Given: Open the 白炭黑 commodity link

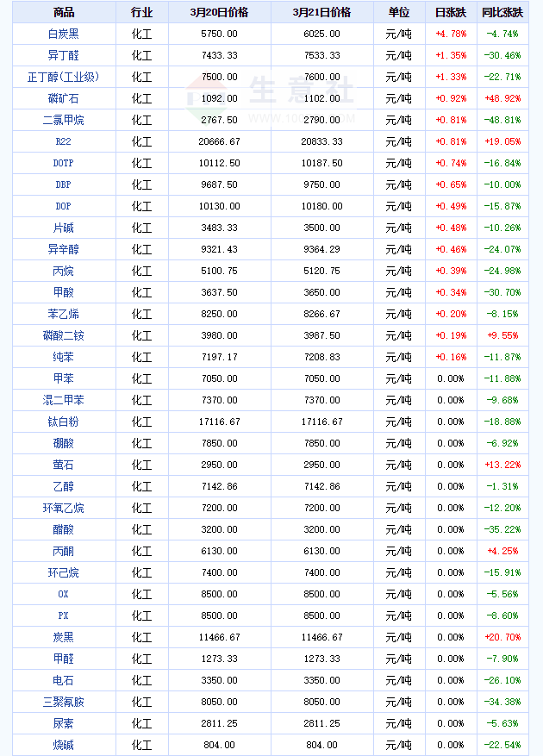Looking at the screenshot, I should pyautogui.click(x=63, y=34).
